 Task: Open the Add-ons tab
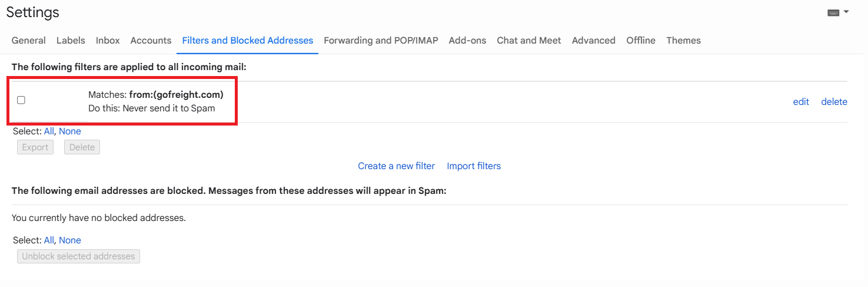coord(467,41)
